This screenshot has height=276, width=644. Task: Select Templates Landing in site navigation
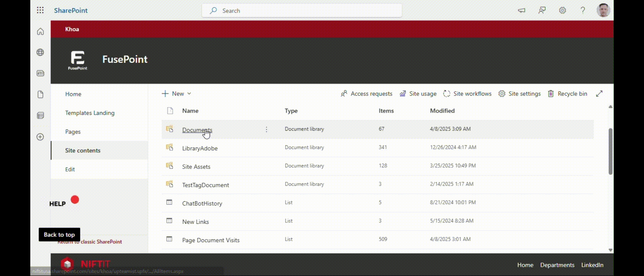click(x=90, y=113)
